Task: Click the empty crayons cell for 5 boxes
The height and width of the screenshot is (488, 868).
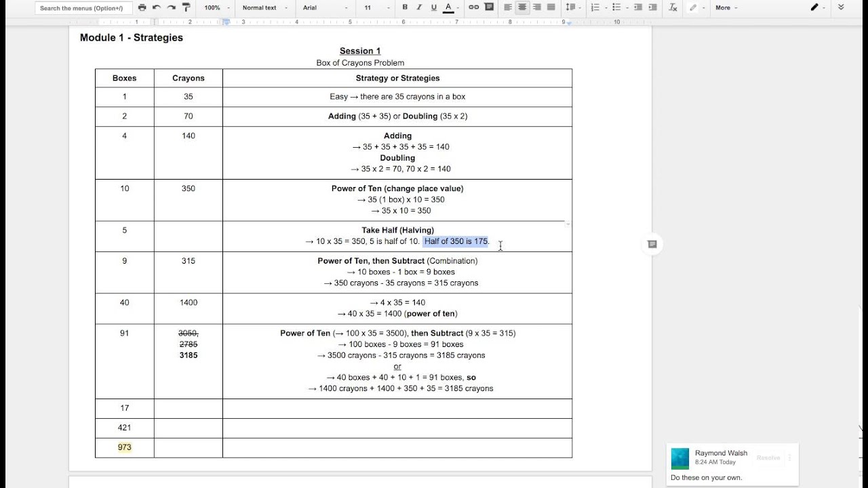Action: click(x=189, y=237)
